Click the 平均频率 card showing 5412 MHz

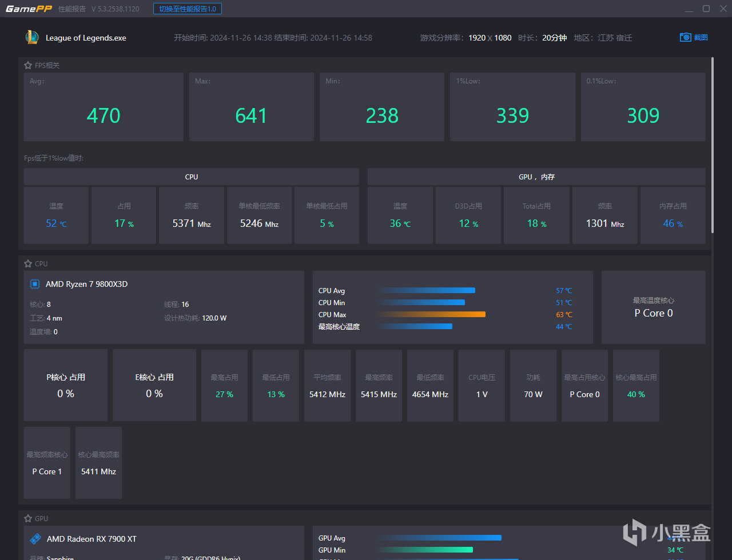pos(327,386)
